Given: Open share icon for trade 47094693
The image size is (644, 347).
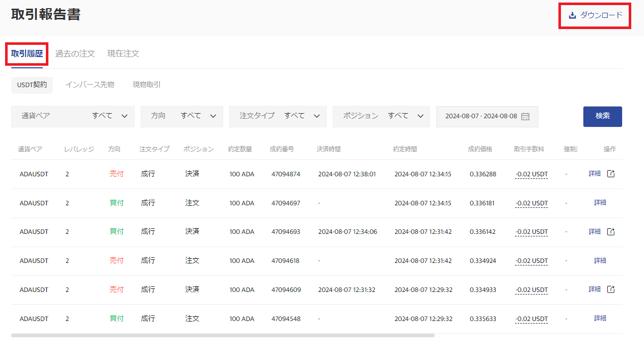Looking at the screenshot, I should 611,232.
